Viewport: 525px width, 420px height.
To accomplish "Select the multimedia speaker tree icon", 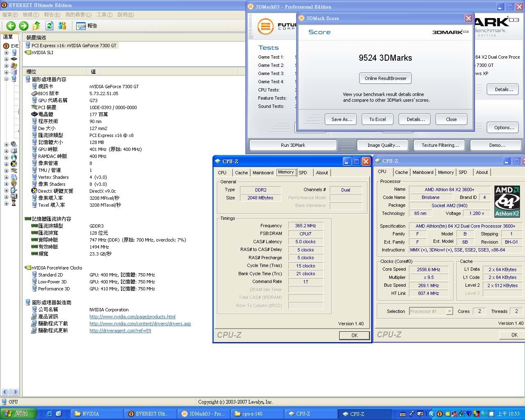I will (x=14, y=144).
